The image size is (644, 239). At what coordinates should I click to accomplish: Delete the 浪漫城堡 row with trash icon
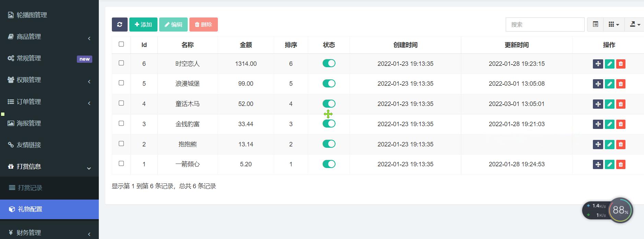[621, 84]
